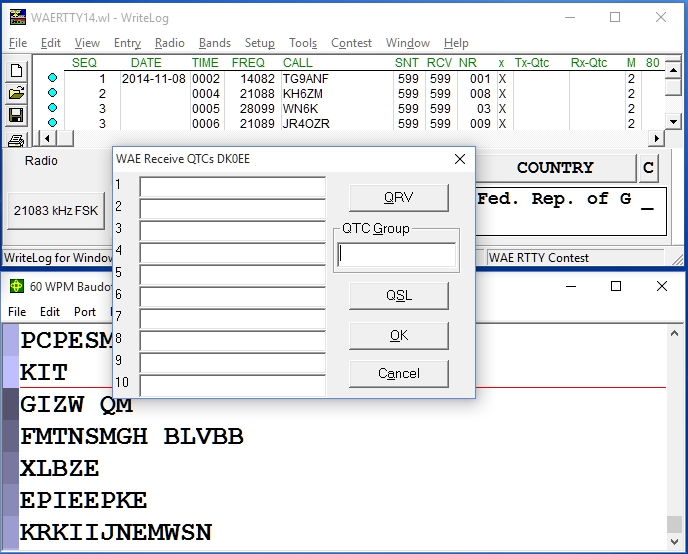This screenshot has width=688, height=554.
Task: Click the FREQ column header
Action: [x=248, y=63]
